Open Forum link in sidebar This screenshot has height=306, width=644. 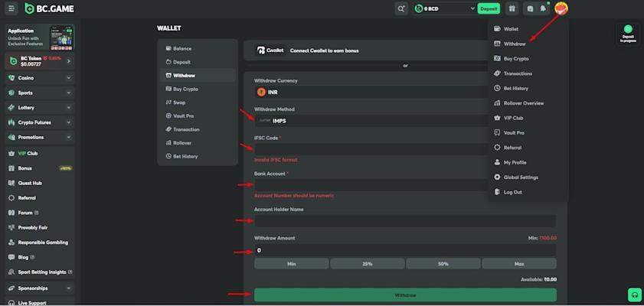pos(39,213)
